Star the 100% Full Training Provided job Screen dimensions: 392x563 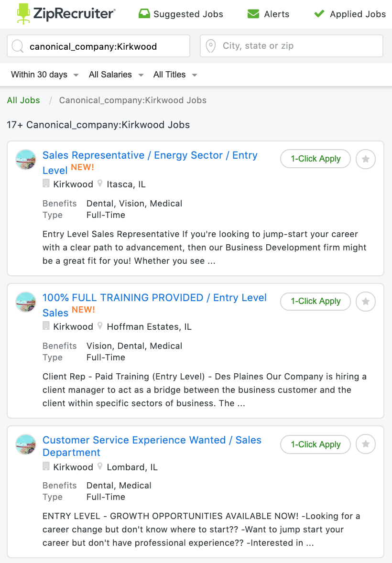pos(365,302)
